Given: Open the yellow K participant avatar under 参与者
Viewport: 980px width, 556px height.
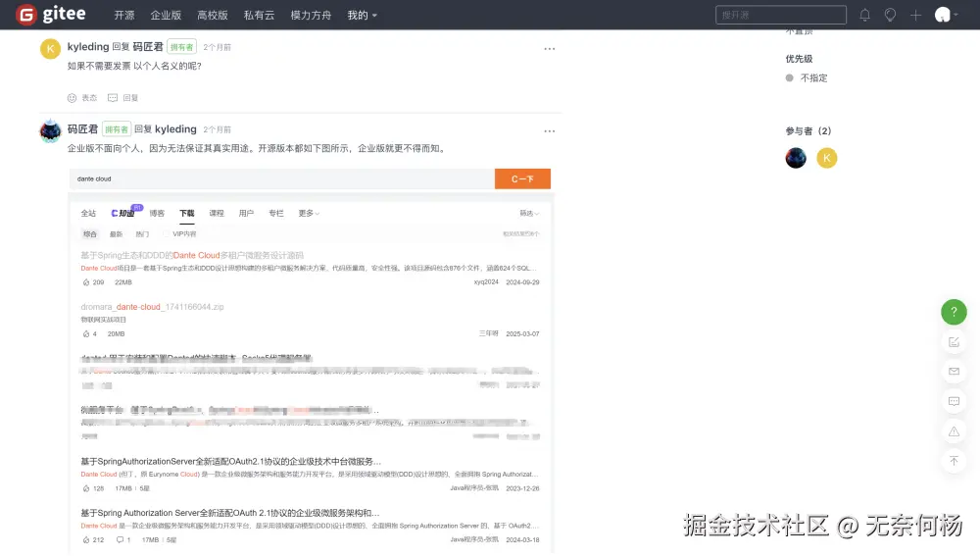Looking at the screenshot, I should coord(827,158).
